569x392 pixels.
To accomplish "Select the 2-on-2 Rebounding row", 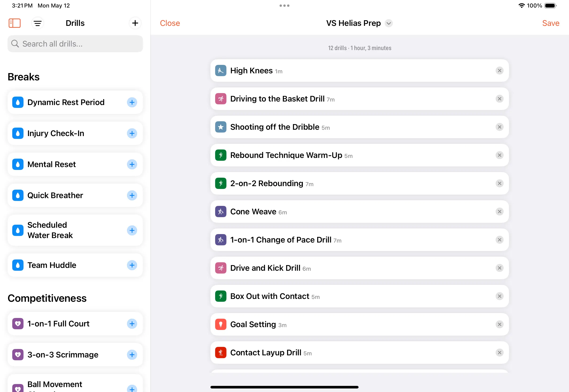I will click(360, 184).
